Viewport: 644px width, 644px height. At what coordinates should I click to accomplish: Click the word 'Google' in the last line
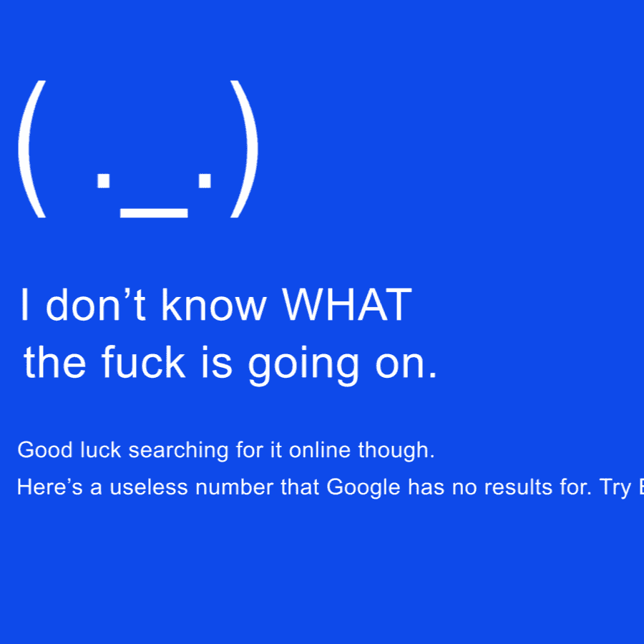click(363, 489)
